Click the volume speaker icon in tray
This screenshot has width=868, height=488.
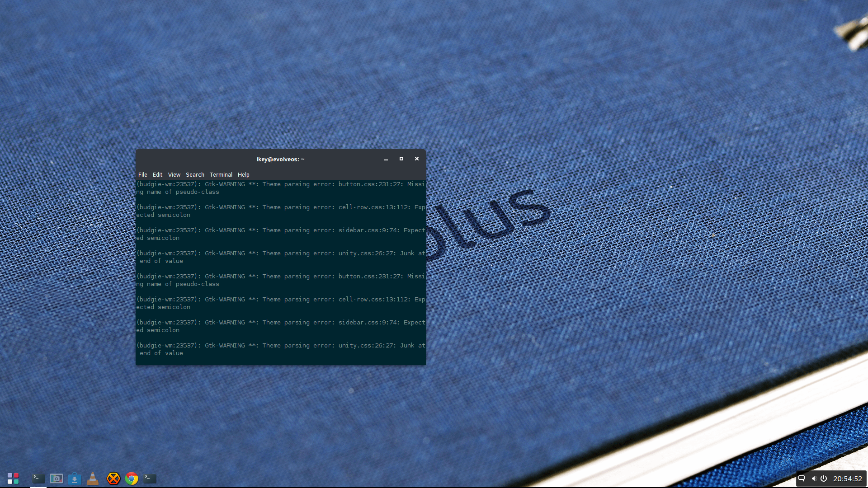click(x=814, y=479)
